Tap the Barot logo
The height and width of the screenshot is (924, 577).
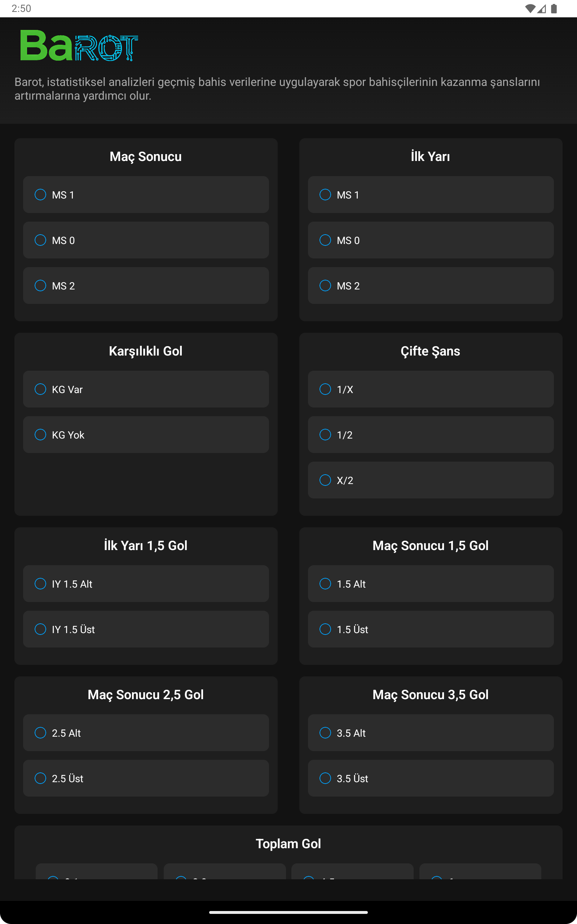(x=79, y=45)
